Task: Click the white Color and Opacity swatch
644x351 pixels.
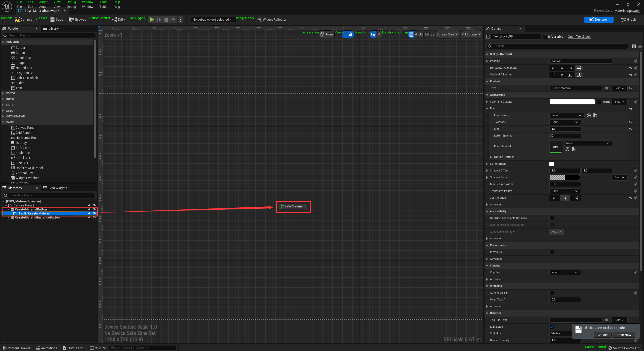Action: (572, 102)
